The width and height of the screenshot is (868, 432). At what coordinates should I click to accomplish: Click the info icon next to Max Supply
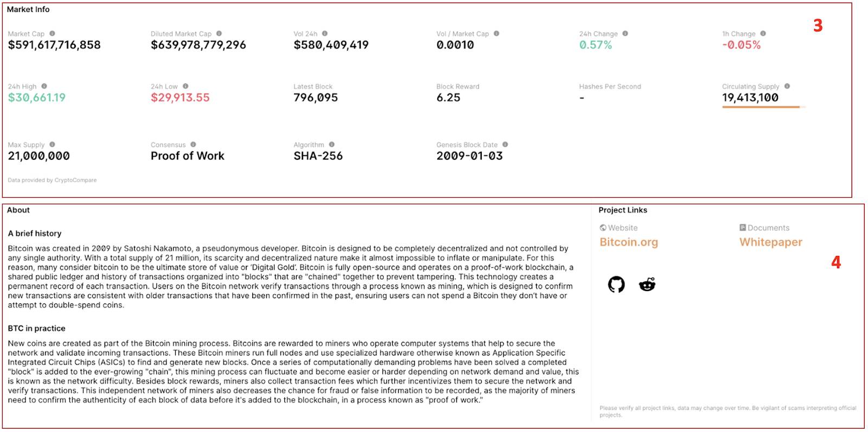(x=53, y=145)
